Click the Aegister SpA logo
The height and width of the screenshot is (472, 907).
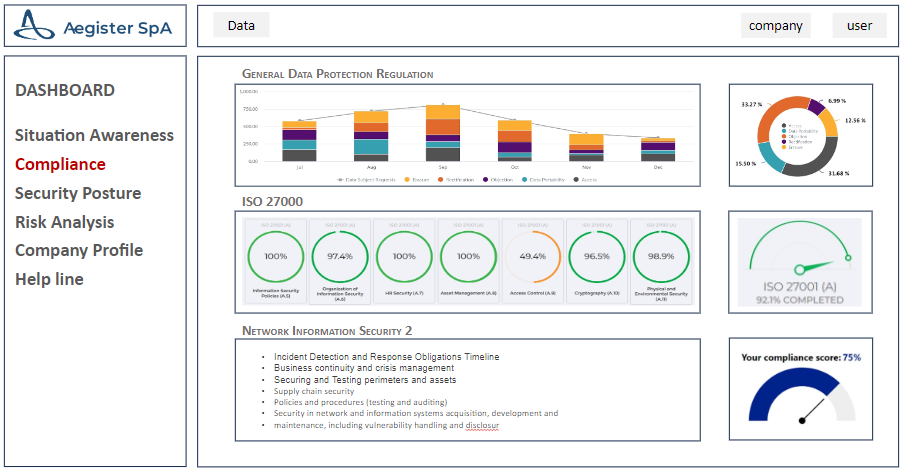[x=95, y=27]
